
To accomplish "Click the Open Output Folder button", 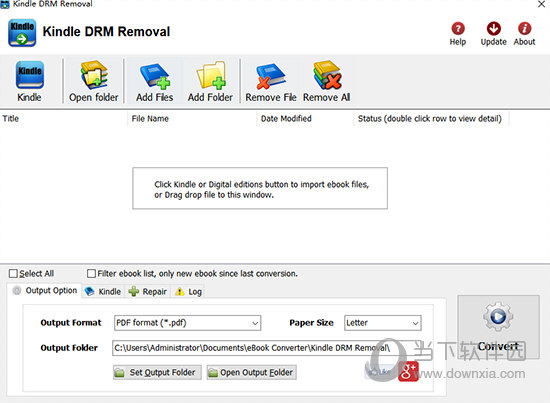I will (251, 372).
